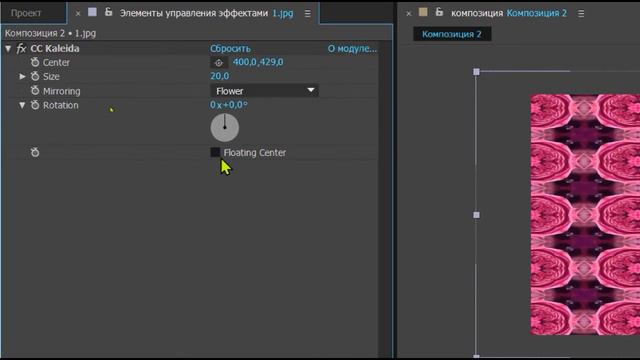Open the О модуле... about link
This screenshot has height=360, width=640.
[352, 49]
